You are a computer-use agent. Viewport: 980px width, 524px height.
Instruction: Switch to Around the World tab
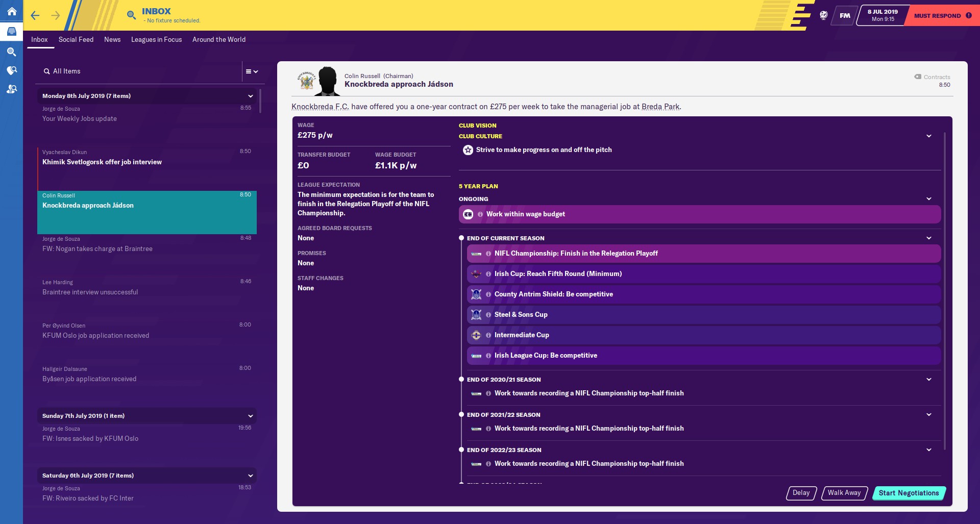pos(219,39)
